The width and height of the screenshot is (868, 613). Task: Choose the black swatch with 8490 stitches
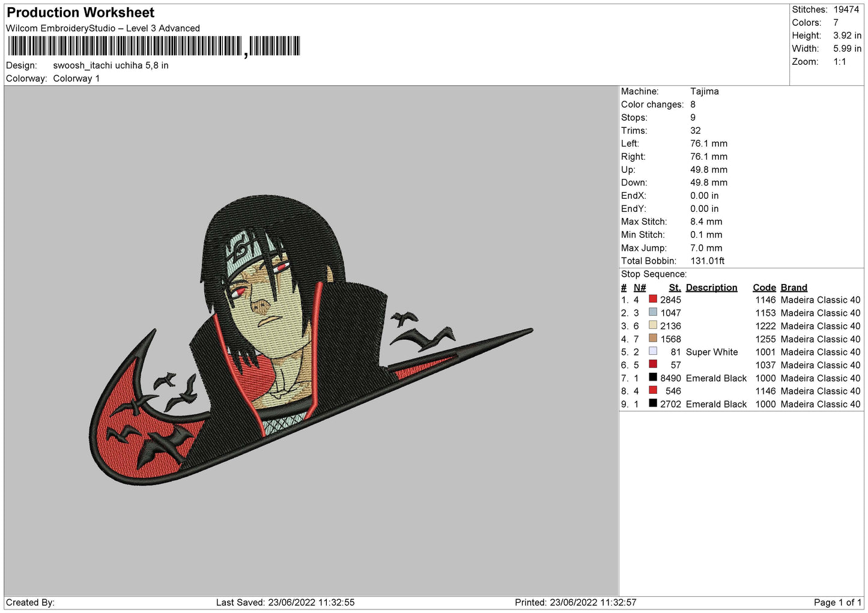652,378
